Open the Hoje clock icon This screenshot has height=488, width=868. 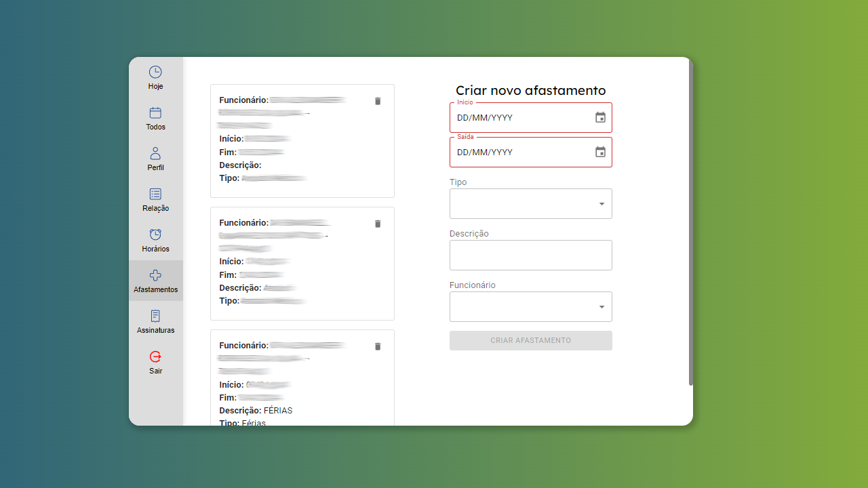click(155, 73)
